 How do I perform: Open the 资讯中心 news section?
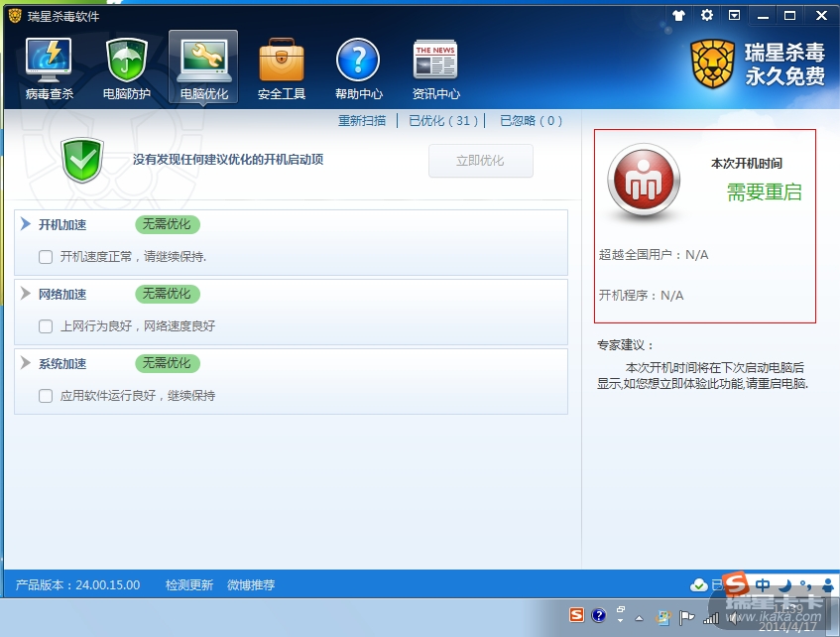[x=435, y=68]
